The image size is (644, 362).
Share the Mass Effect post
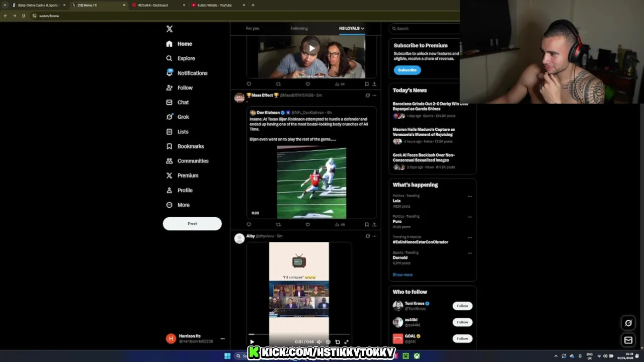pos(374,224)
